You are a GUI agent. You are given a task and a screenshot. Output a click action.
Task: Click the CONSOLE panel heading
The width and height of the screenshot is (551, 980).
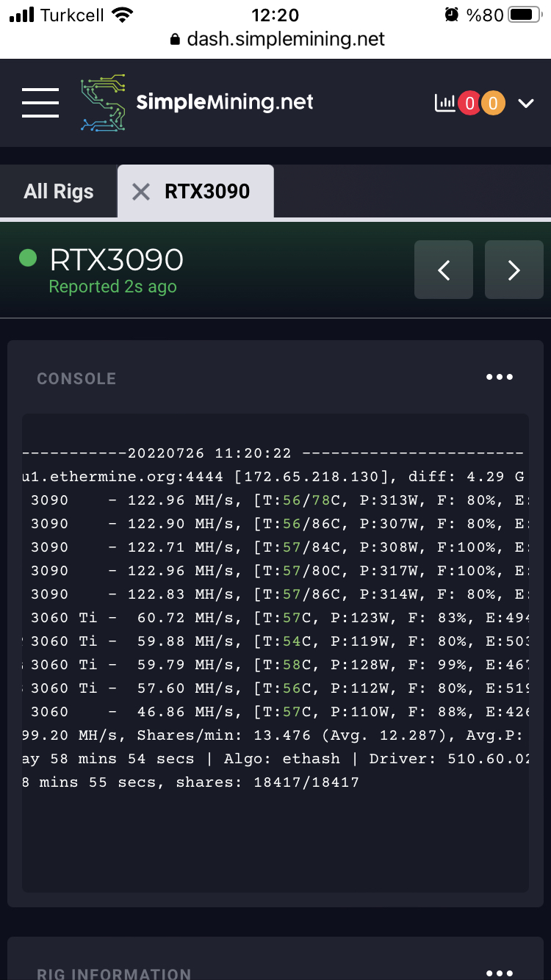76,379
